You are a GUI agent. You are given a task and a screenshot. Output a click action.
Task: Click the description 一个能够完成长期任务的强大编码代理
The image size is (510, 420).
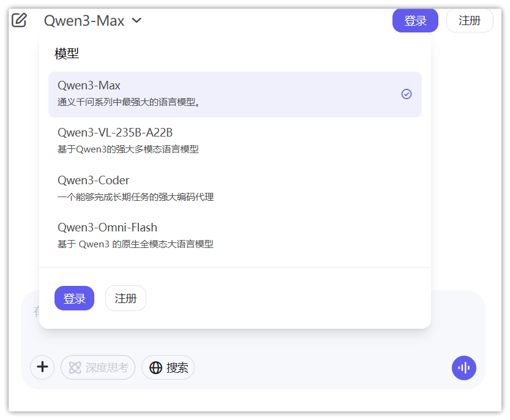tap(136, 197)
